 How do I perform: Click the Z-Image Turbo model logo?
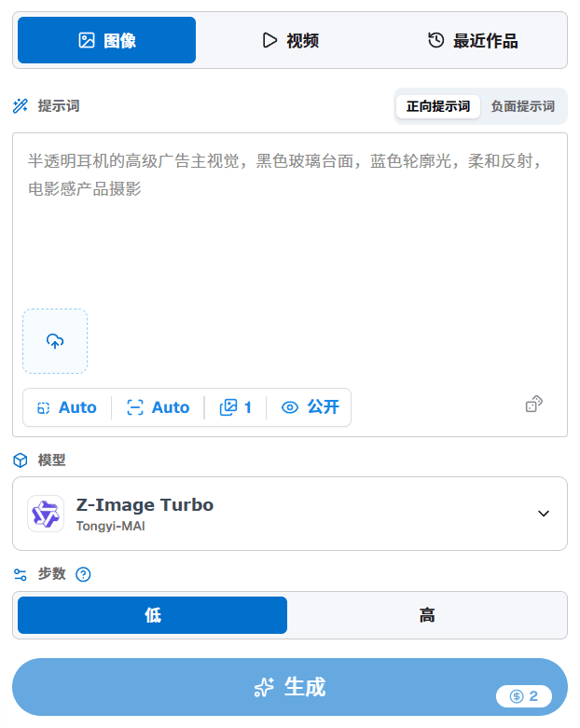tap(46, 514)
